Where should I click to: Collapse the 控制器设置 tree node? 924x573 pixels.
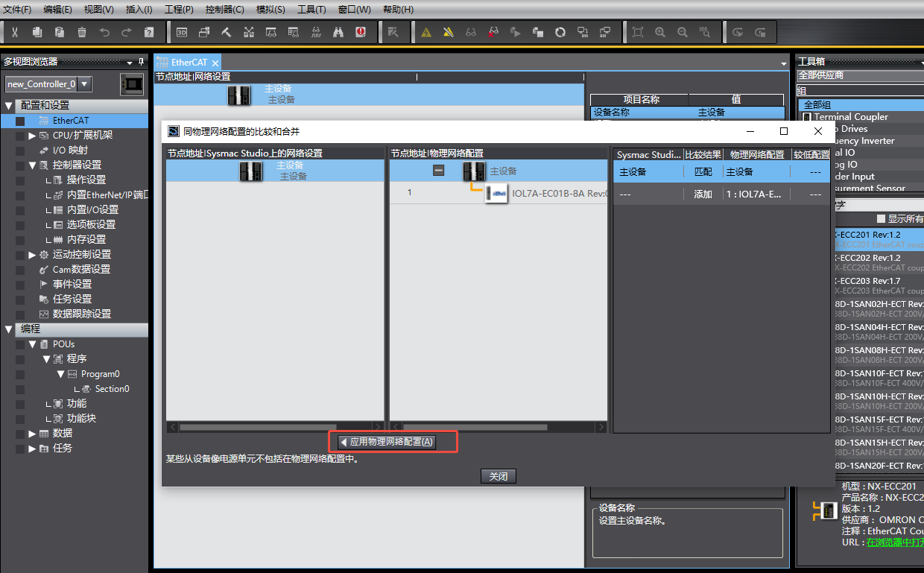point(32,165)
